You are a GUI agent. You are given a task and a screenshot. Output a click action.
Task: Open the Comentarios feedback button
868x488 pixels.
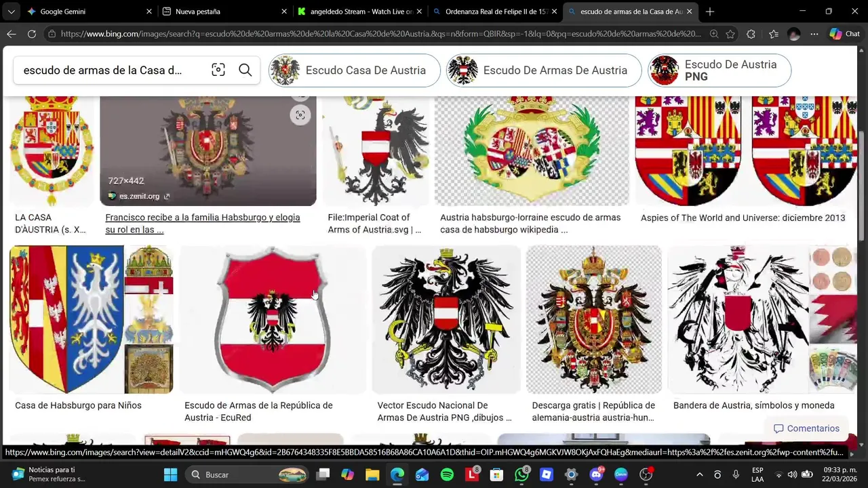pos(806,428)
